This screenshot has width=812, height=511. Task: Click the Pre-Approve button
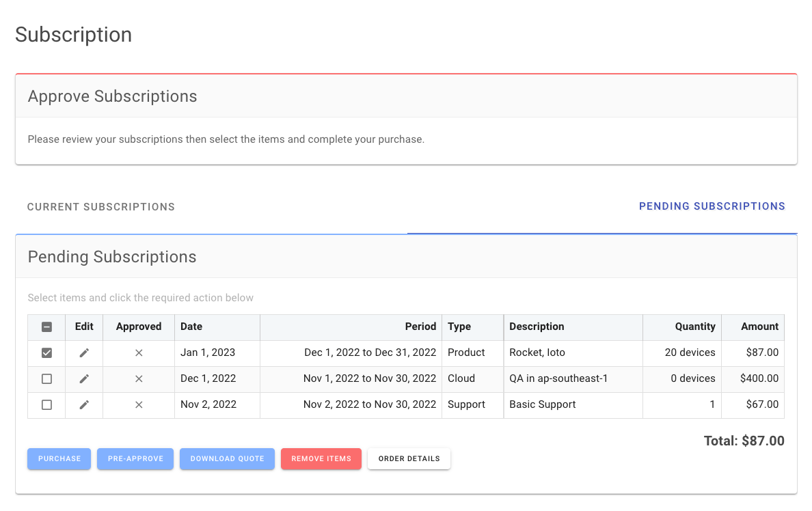point(135,459)
